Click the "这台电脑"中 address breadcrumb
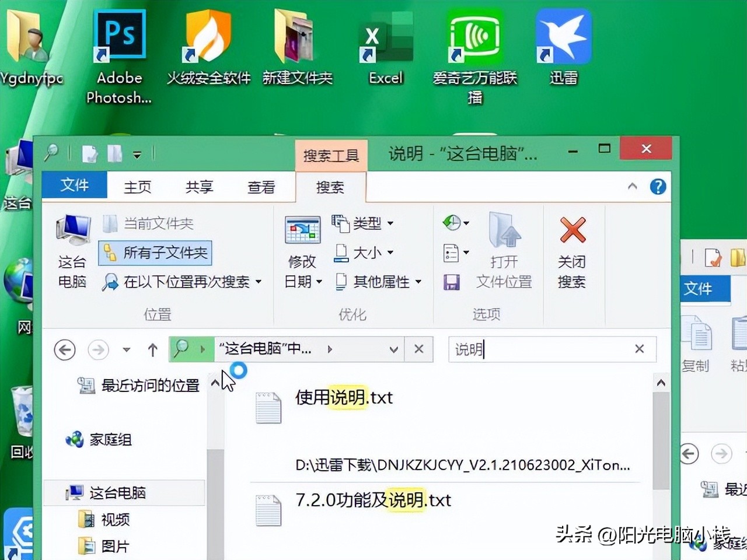This screenshot has width=747, height=560. 265,349
